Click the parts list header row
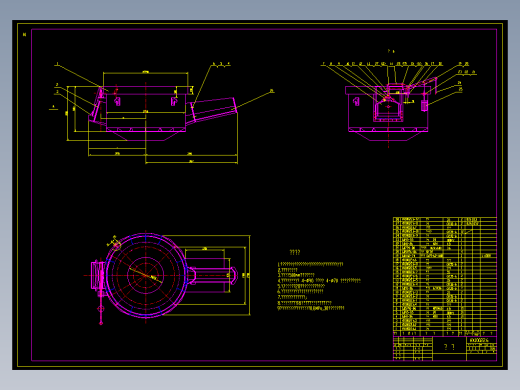Image resolution: width=520 pixels, height=390 pixels. tap(445, 333)
